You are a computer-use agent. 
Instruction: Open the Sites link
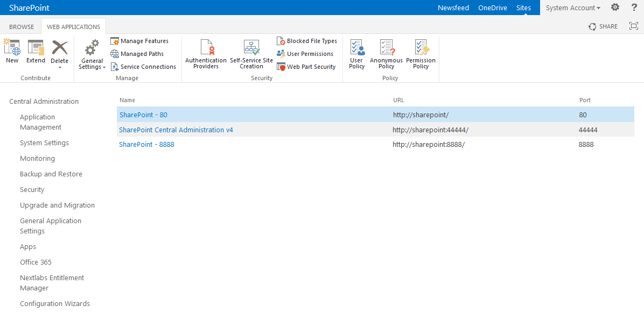coord(524,8)
